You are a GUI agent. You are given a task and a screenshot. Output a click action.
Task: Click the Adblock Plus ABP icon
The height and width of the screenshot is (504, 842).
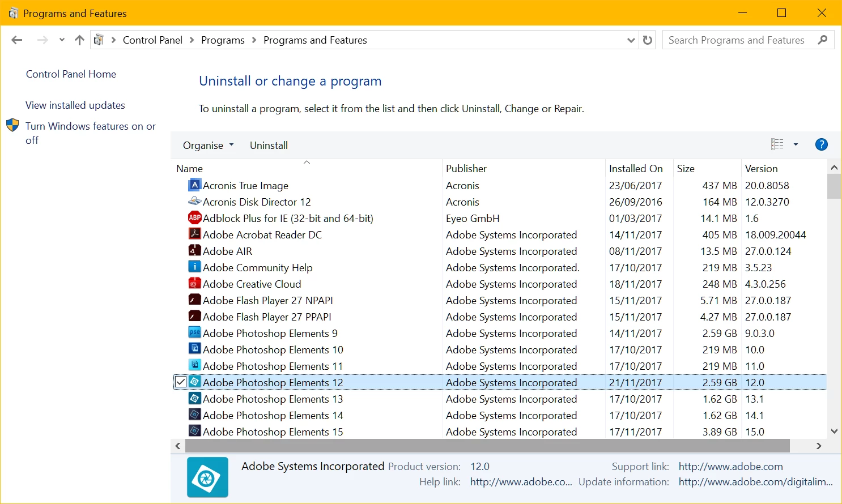[x=194, y=217]
